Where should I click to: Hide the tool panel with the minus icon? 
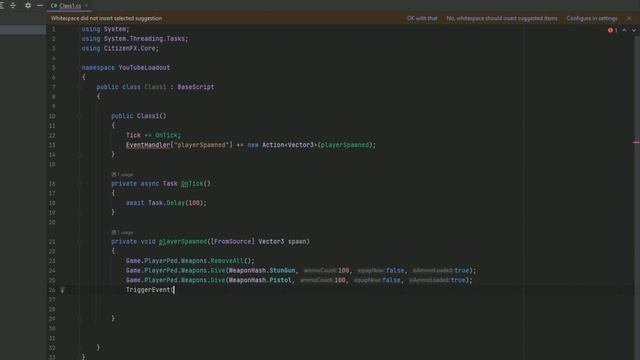click(x=40, y=5)
